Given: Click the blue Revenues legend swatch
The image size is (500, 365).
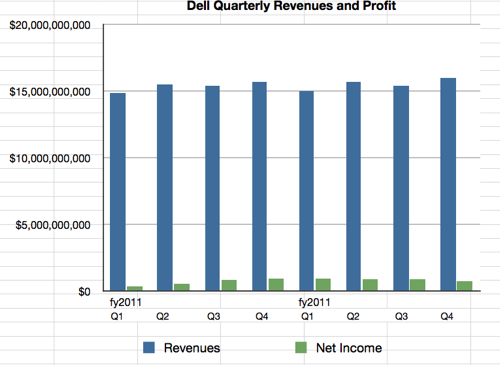Looking at the screenshot, I should (149, 347).
